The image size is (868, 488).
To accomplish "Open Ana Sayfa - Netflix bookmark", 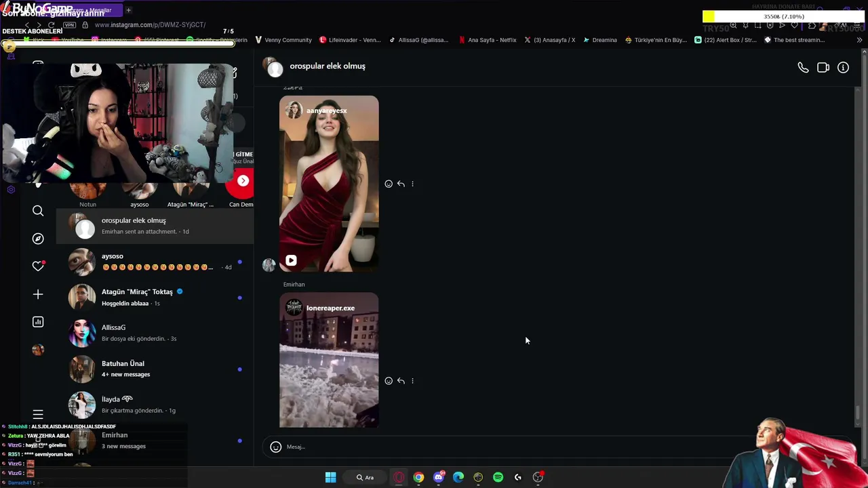I will pos(488,40).
